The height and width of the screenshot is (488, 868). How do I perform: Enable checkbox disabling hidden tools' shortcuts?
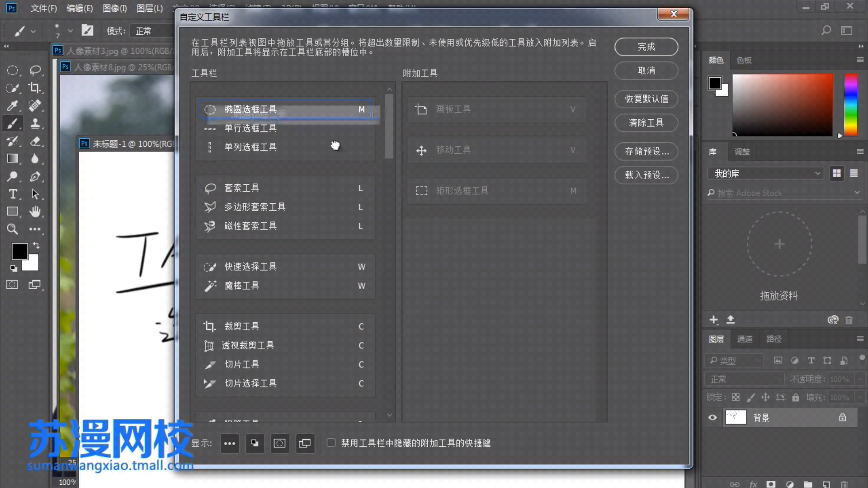(x=331, y=443)
